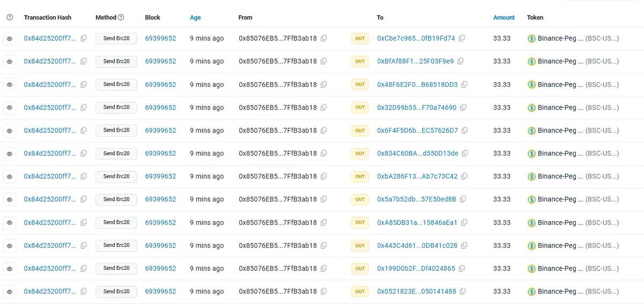Open address 0xbA286F13...Ab7c73C42

point(418,177)
